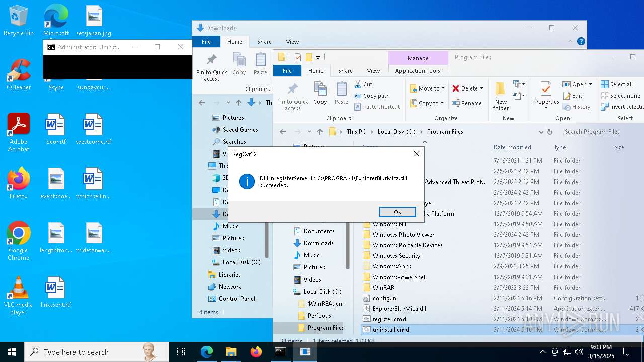
Task: Click Edit in the Open group
Action: click(573, 96)
